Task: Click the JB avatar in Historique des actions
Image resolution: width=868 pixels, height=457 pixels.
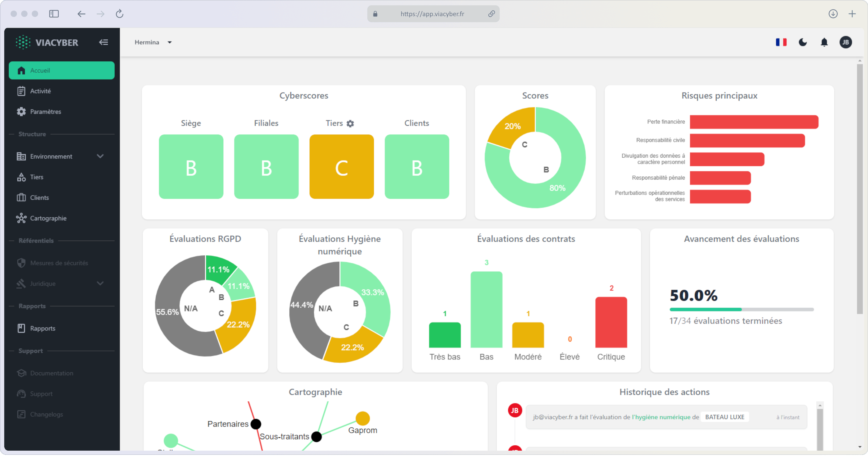Action: coord(514,410)
